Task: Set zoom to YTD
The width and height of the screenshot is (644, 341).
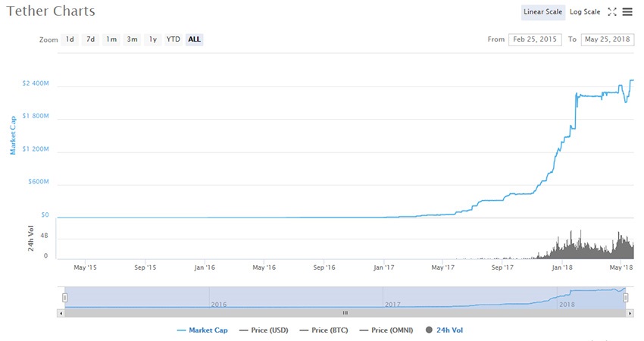Action: [x=174, y=39]
